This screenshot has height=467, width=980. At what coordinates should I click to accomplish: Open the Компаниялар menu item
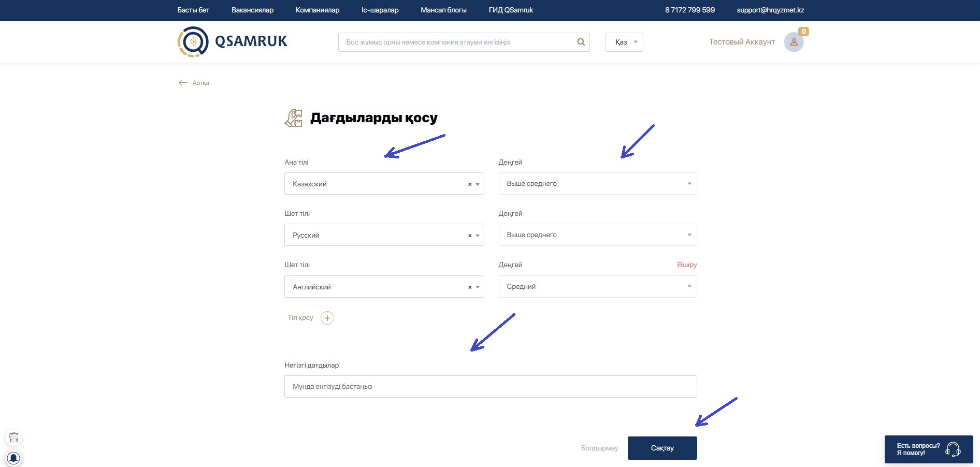pos(318,10)
